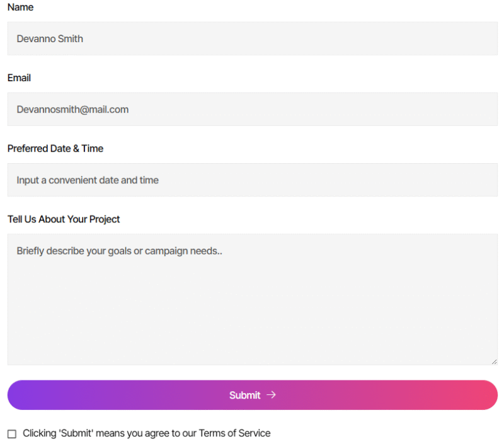Grab the textarea resize handle corner
The image size is (504, 444).
pos(494,361)
